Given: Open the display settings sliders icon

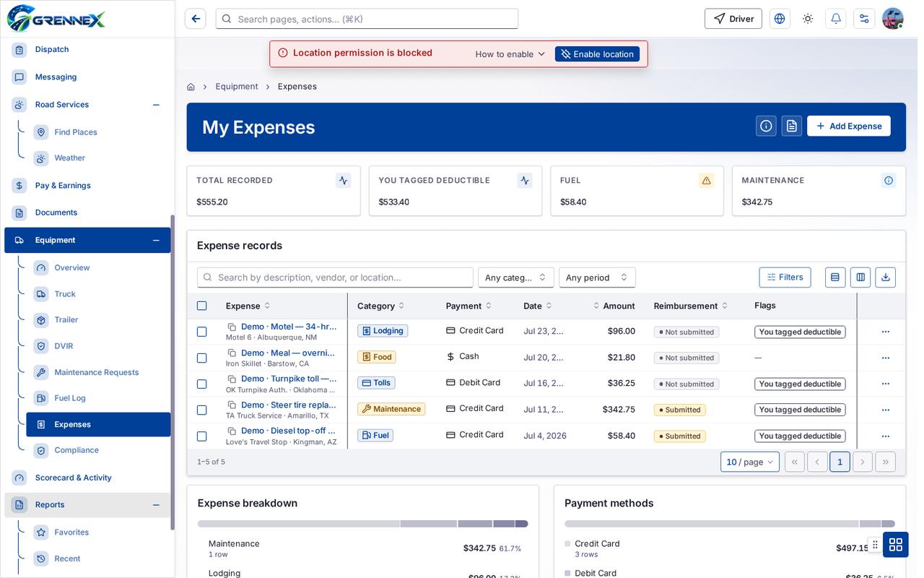Looking at the screenshot, I should (x=864, y=19).
